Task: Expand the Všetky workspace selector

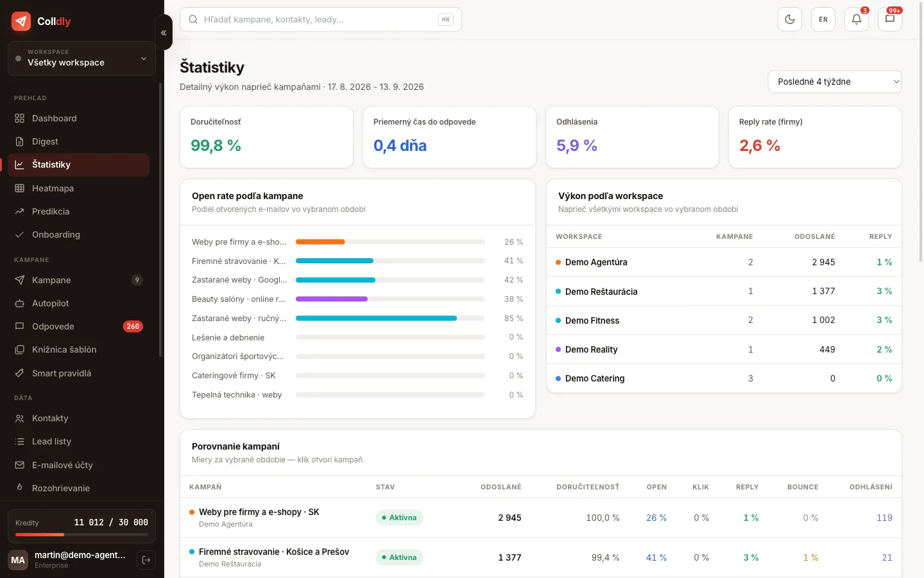Action: click(x=81, y=58)
